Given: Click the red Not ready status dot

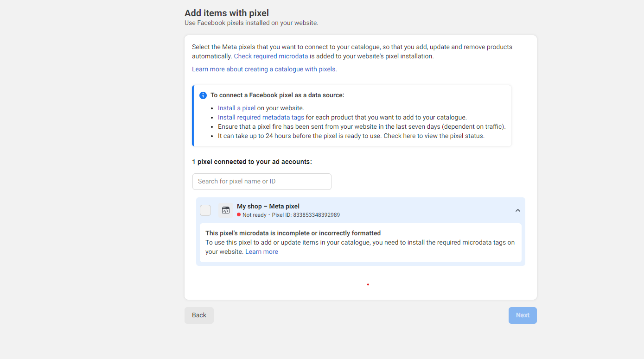Looking at the screenshot, I should [239, 215].
